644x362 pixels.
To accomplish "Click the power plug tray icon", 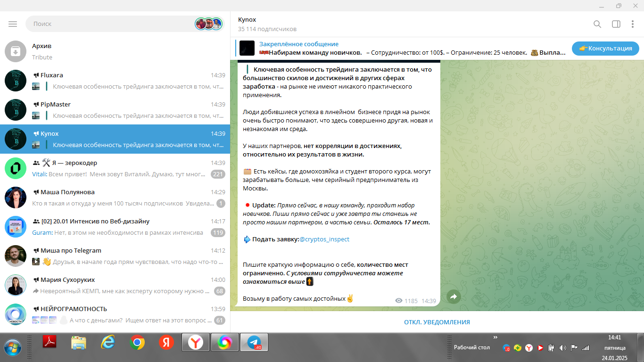I will click(x=551, y=348).
